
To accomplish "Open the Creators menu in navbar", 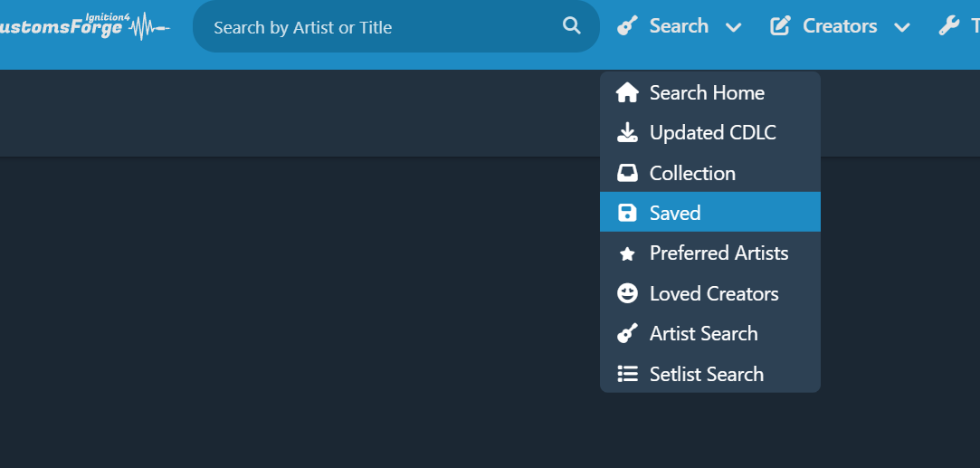I will 840,26.
